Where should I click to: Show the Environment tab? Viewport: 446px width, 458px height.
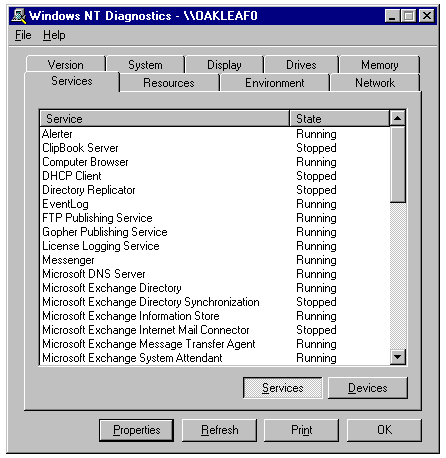(x=275, y=83)
